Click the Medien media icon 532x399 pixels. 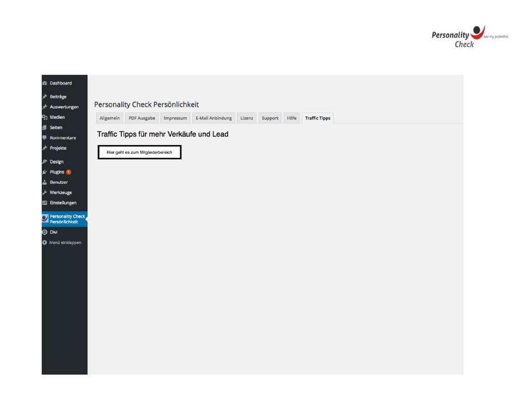pos(45,117)
